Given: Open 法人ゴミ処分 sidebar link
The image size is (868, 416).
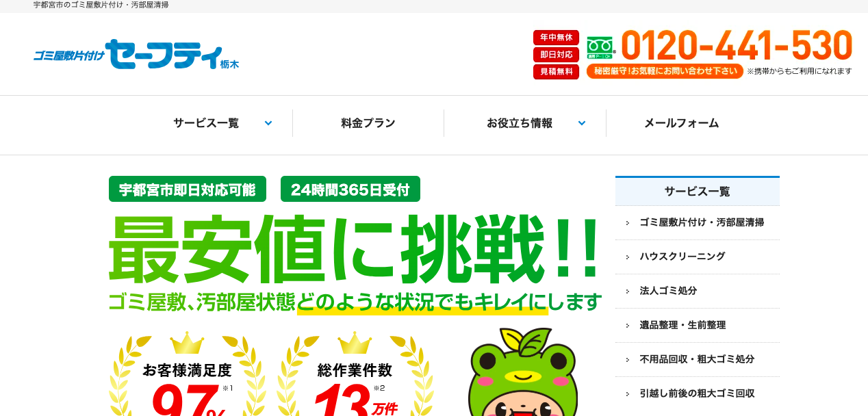Looking at the screenshot, I should coord(698,291).
